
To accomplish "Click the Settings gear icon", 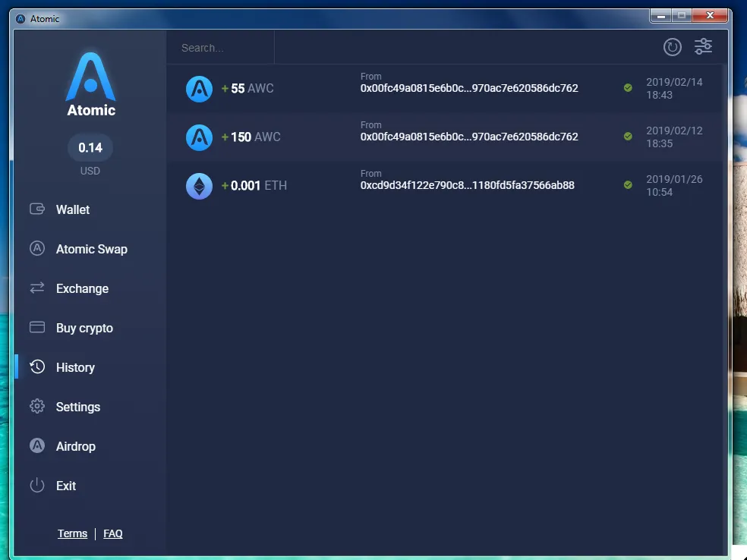I will (37, 406).
